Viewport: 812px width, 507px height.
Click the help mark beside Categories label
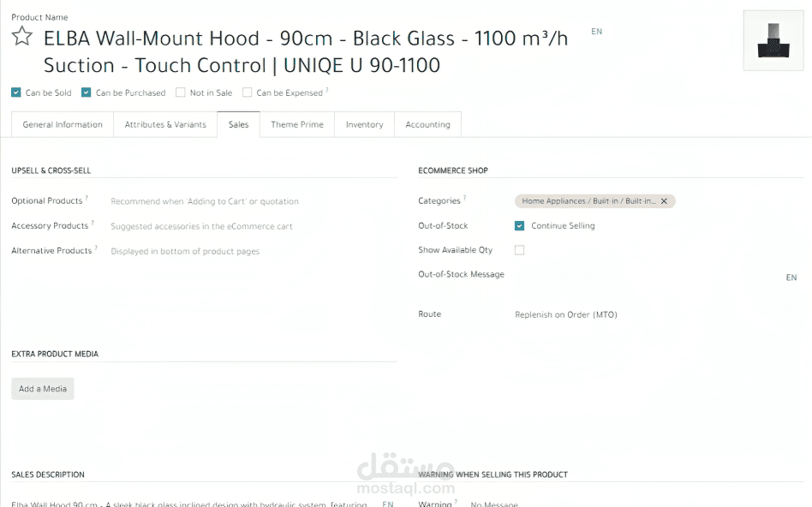click(465, 199)
